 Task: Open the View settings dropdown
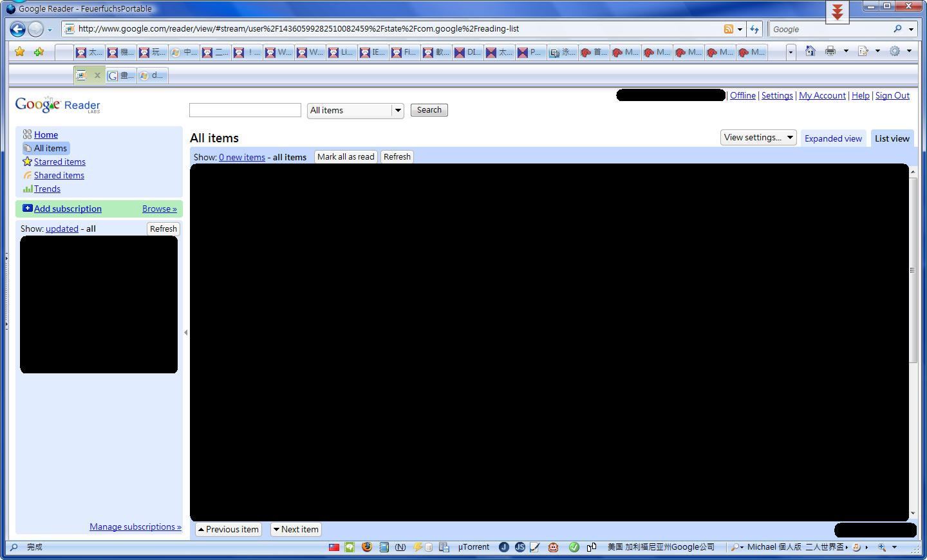point(758,137)
